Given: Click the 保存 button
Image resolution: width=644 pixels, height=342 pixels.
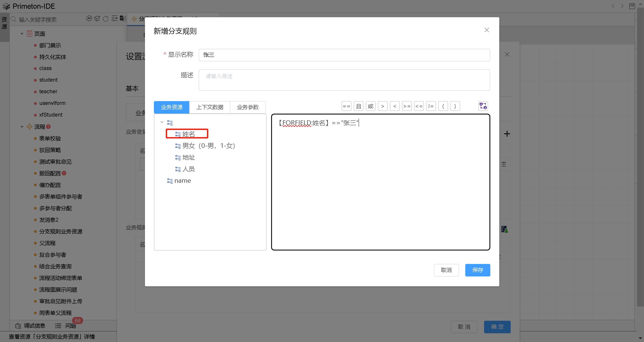Looking at the screenshot, I should (x=477, y=270).
